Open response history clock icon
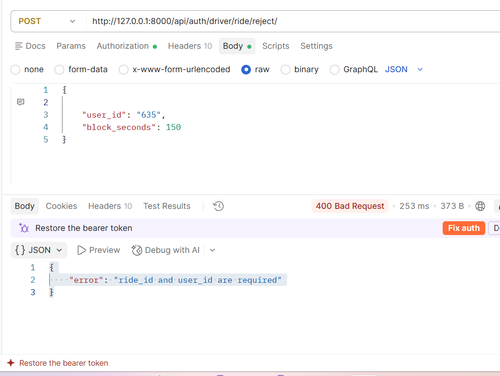Viewport: 500px width, 376px height. point(218,206)
